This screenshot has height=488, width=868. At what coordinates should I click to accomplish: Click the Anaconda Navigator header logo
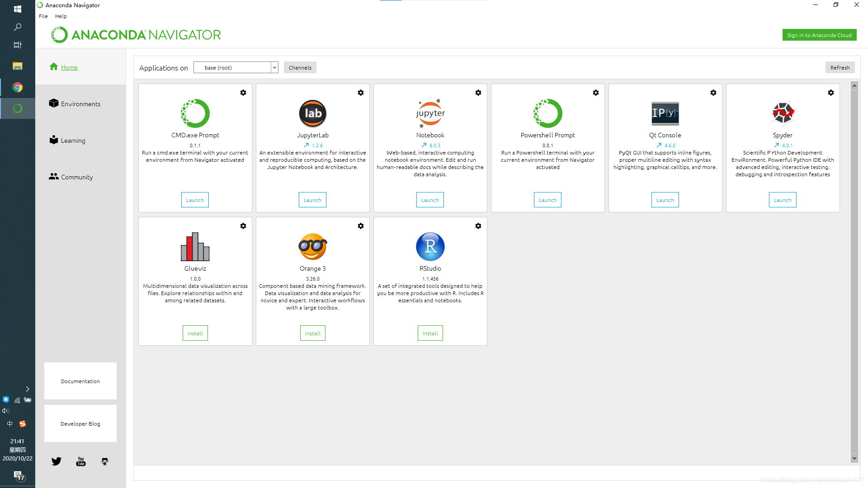(136, 35)
